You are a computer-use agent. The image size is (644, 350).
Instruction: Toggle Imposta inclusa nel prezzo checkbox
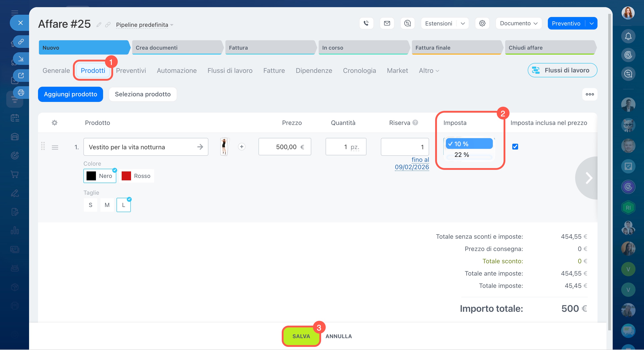click(515, 147)
